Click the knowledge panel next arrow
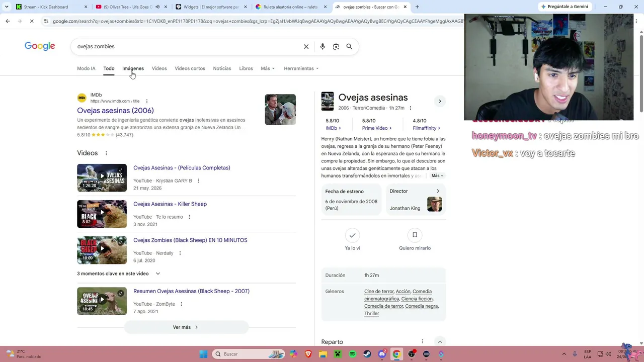Image resolution: width=644 pixels, height=362 pixels. (x=440, y=101)
